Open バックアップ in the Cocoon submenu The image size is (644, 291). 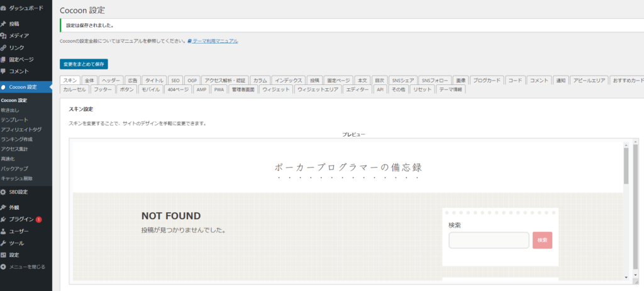point(14,168)
